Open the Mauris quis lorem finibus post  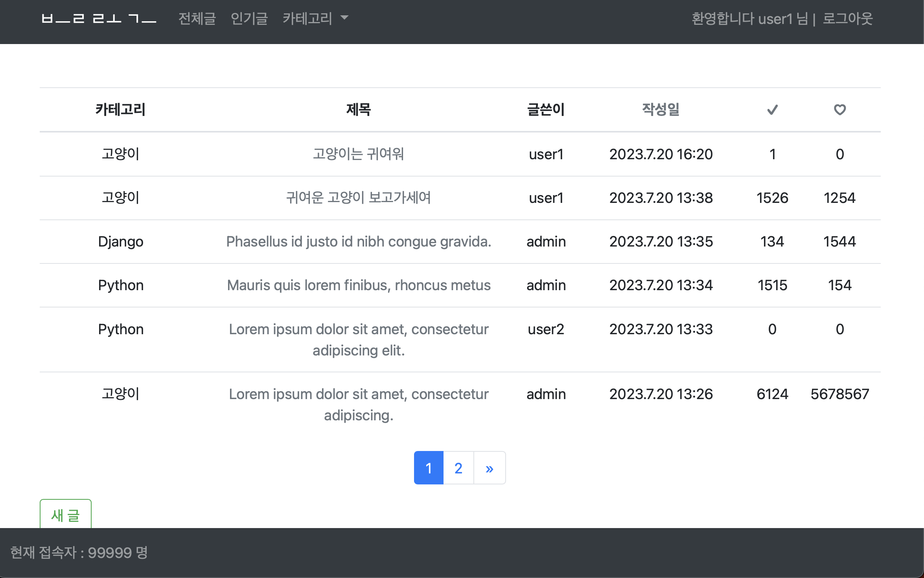358,285
